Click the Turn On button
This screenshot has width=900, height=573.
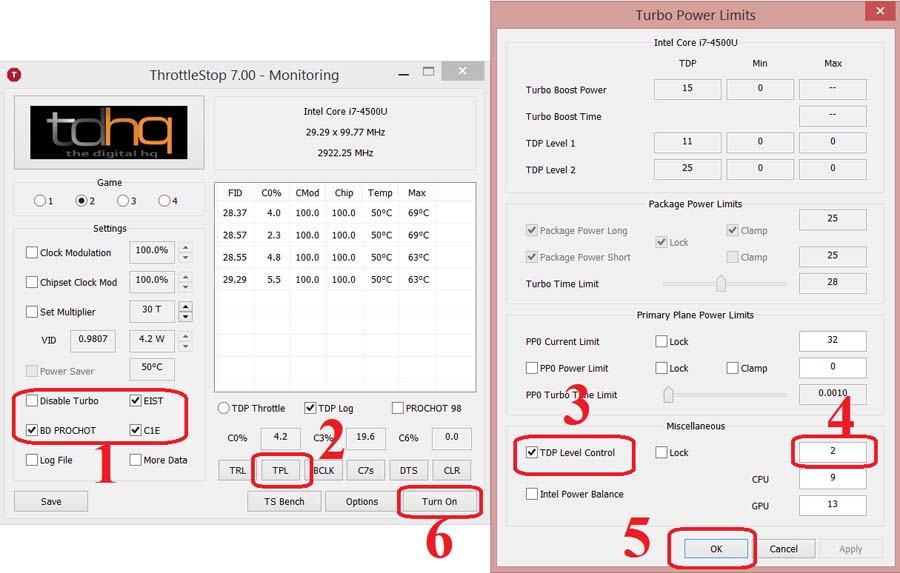[x=439, y=501]
